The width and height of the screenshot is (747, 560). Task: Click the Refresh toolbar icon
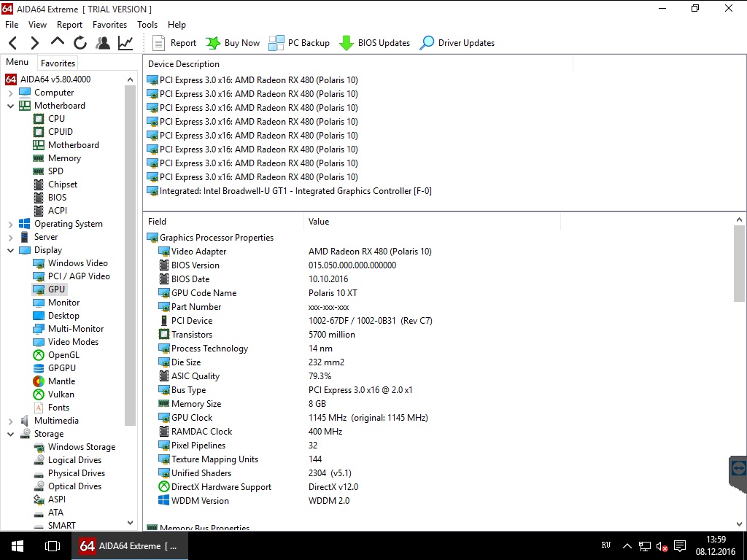coord(80,43)
